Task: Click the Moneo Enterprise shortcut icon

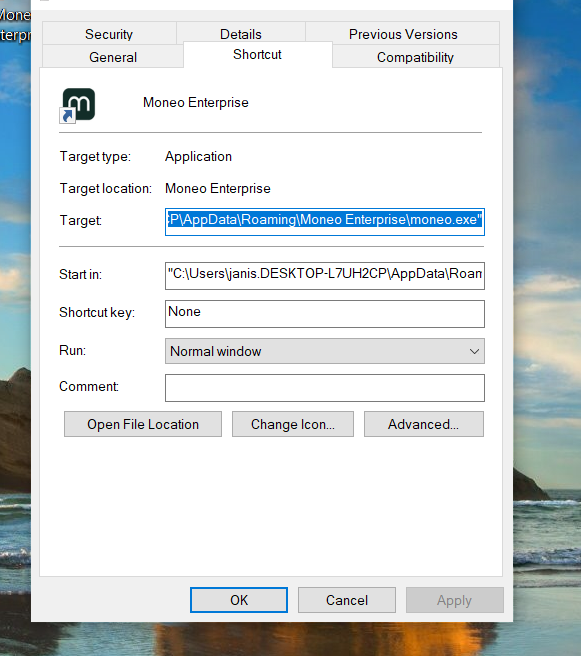Action: [x=77, y=105]
